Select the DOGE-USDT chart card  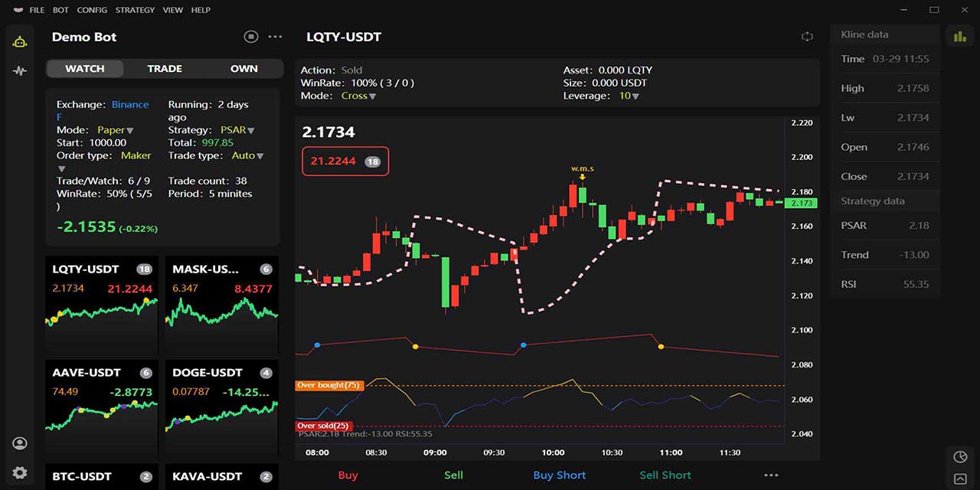(221, 406)
